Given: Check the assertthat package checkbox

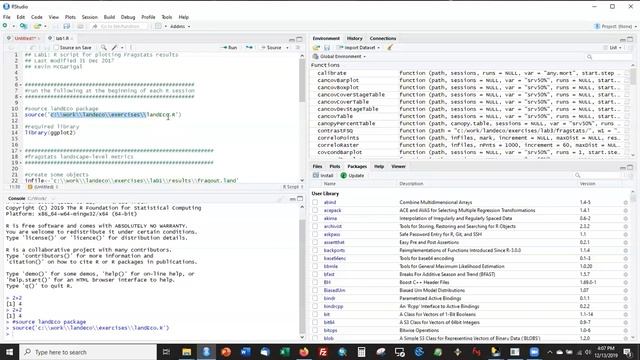Looking at the screenshot, I should click(315, 242).
